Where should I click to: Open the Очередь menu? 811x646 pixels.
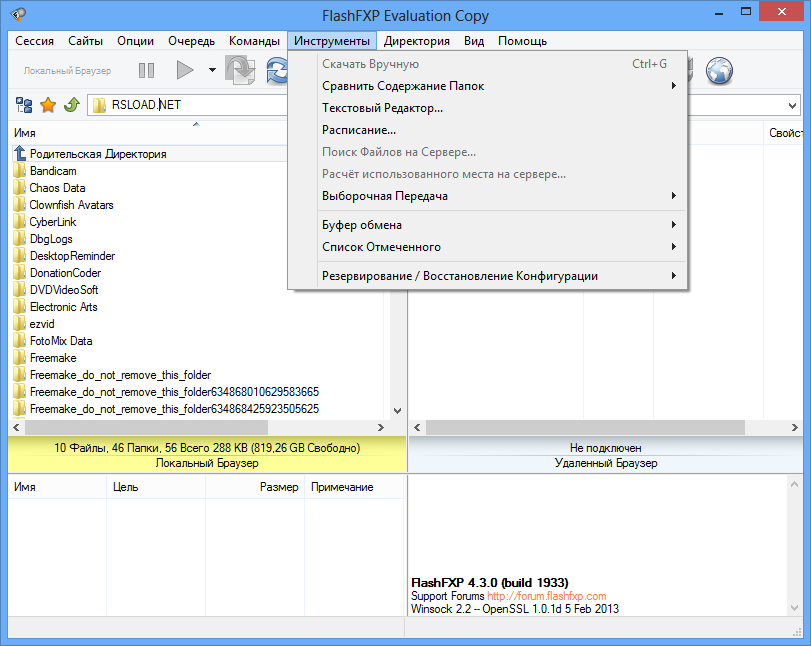pyautogui.click(x=191, y=41)
